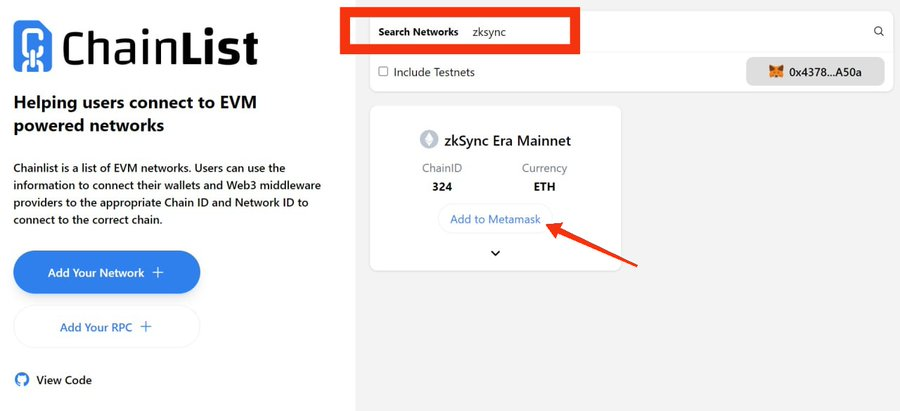Click the connected wallet 0x4378...A50a button

coord(815,72)
